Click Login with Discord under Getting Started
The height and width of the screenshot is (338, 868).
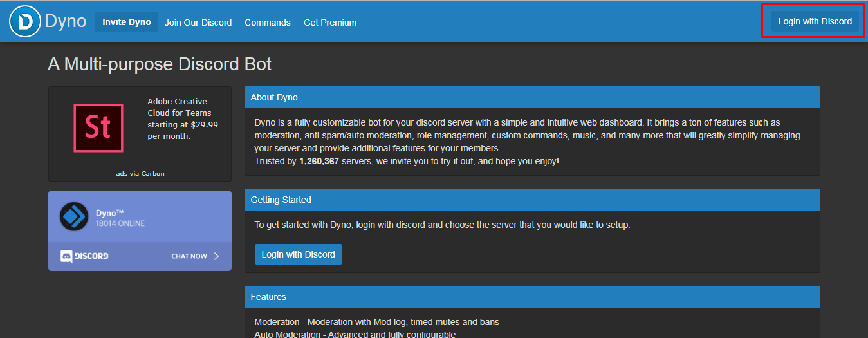[x=299, y=254]
